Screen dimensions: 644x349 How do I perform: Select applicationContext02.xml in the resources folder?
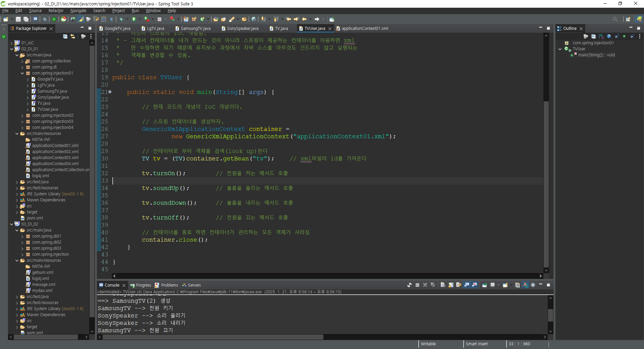click(55, 152)
